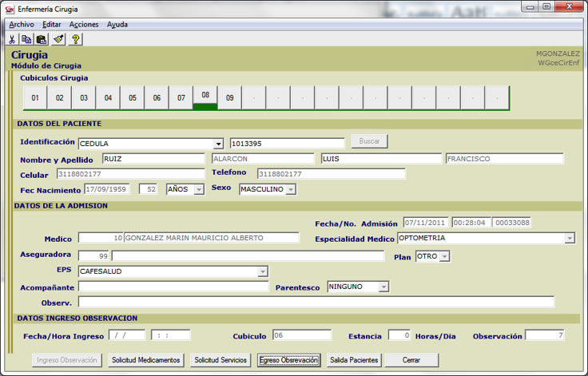Expand the Identificación CEDULA dropdown
Screen dimensions: 588x376
click(x=218, y=144)
